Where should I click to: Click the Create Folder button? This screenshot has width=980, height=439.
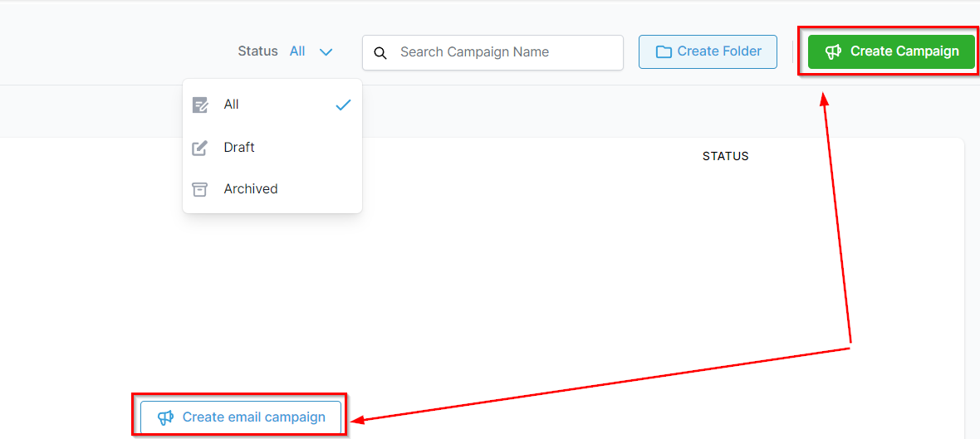[708, 51]
